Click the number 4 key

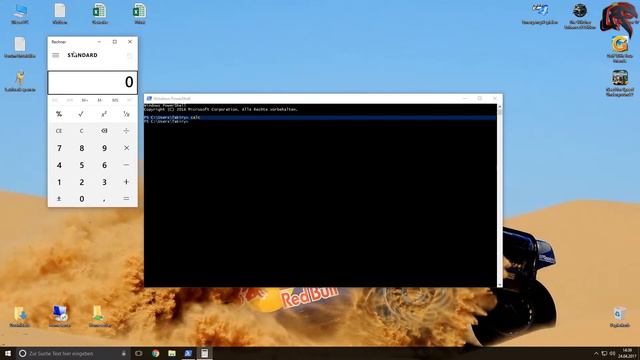59,165
